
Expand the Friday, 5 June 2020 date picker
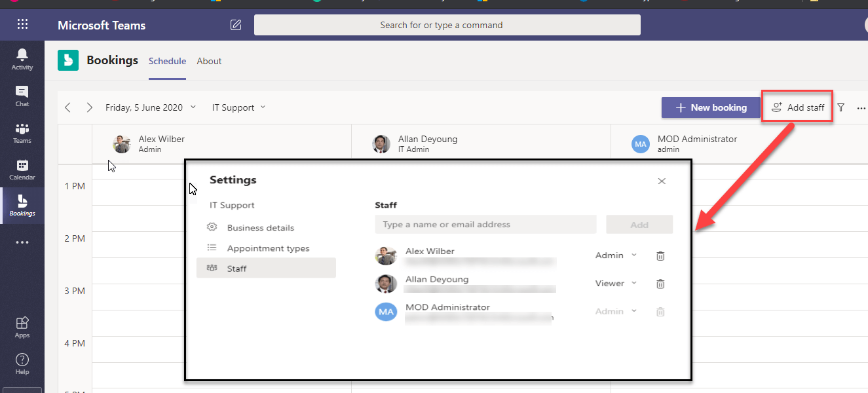(x=151, y=107)
